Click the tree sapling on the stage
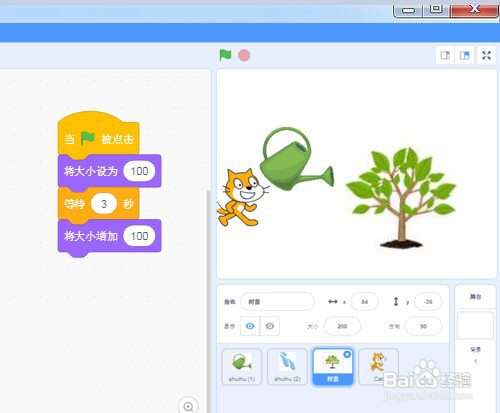This screenshot has height=413, width=500. coord(401,198)
